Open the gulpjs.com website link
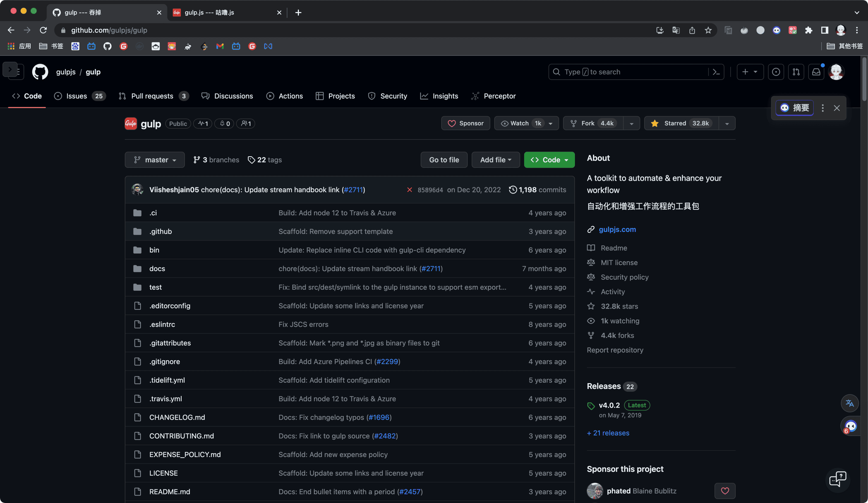This screenshot has height=503, width=868. (x=617, y=229)
